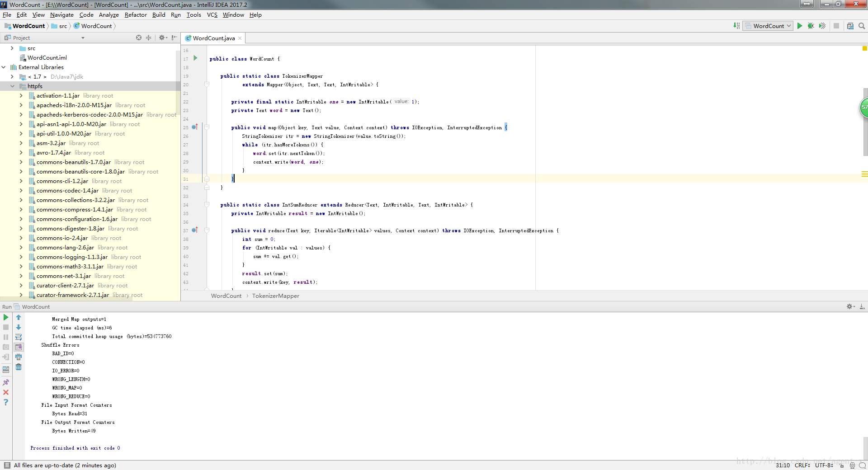868x470 pixels.
Task: Close the Run tab with the red X
Action: tap(6, 392)
